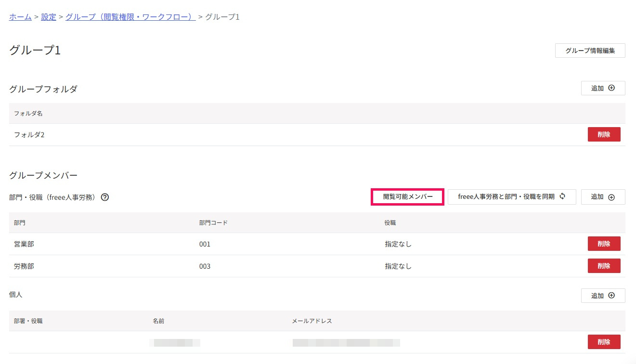Click the 部署・役職 column header
This screenshot has height=364, width=636.
pos(28,321)
